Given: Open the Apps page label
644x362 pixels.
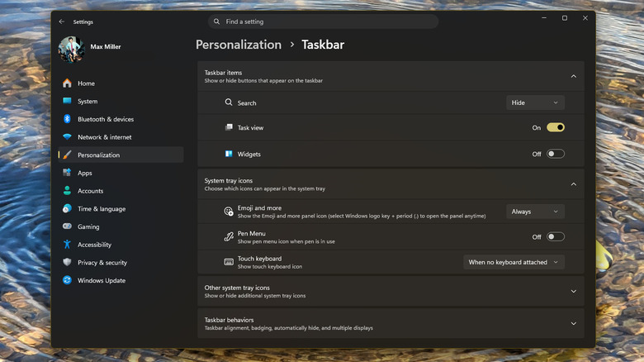Looking at the screenshot, I should [x=84, y=173].
